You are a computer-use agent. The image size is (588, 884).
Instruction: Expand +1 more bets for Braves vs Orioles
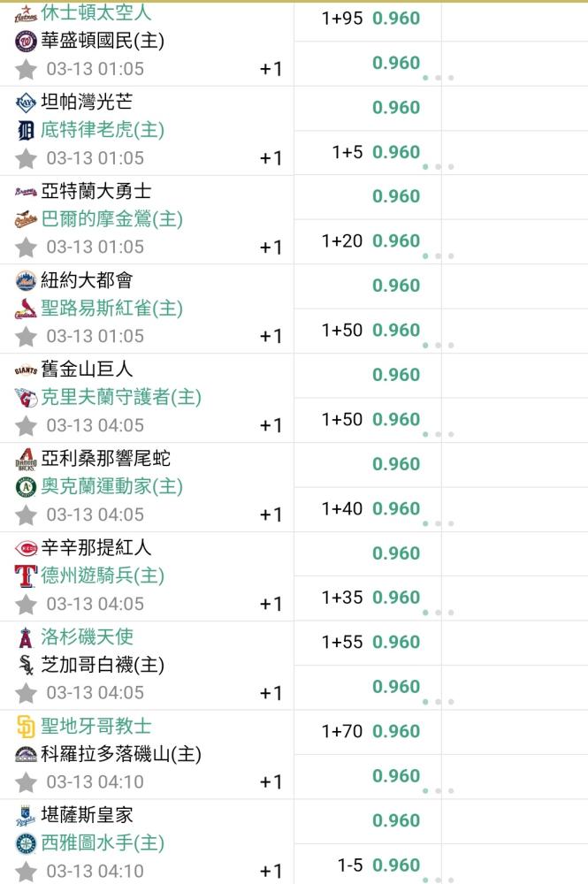coord(271,248)
